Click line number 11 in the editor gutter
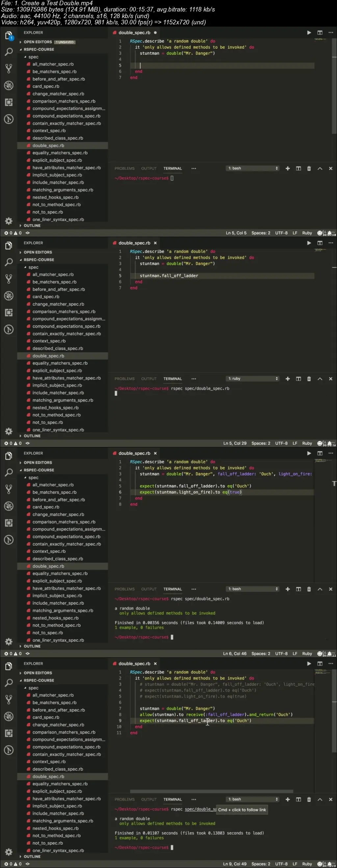The width and height of the screenshot is (337, 868). tap(119, 733)
